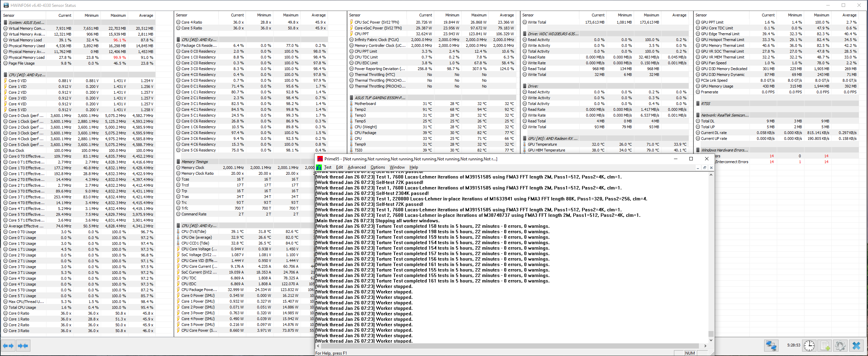Open the Edit menu in Prime95
This screenshot has height=356, width=868.
click(x=339, y=167)
